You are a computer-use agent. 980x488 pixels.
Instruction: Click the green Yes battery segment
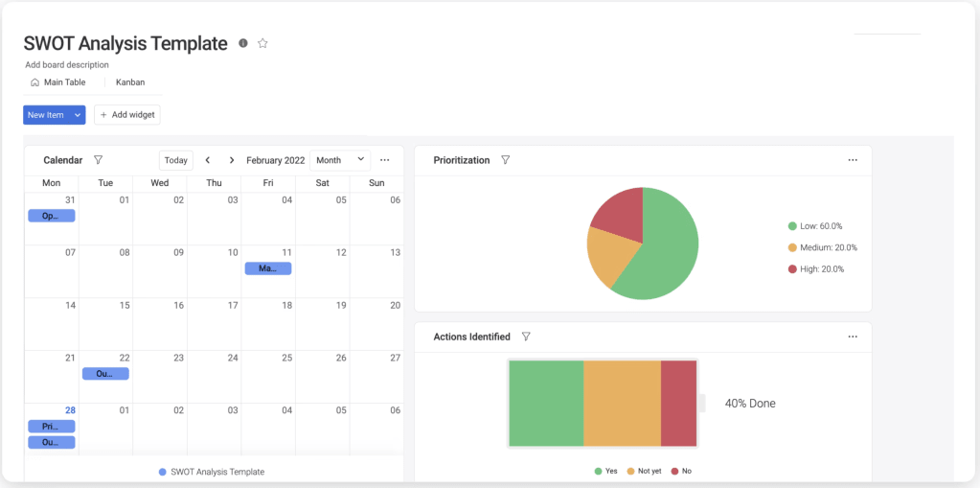click(546, 403)
